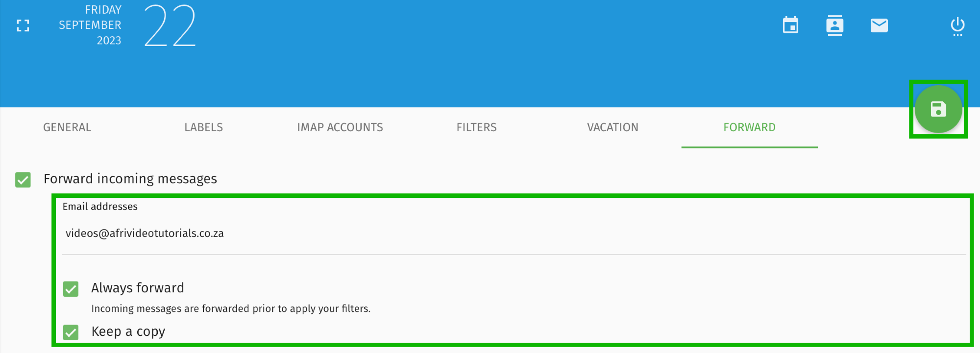
Task: Disable the Always forward checkbox
Action: 71,289
